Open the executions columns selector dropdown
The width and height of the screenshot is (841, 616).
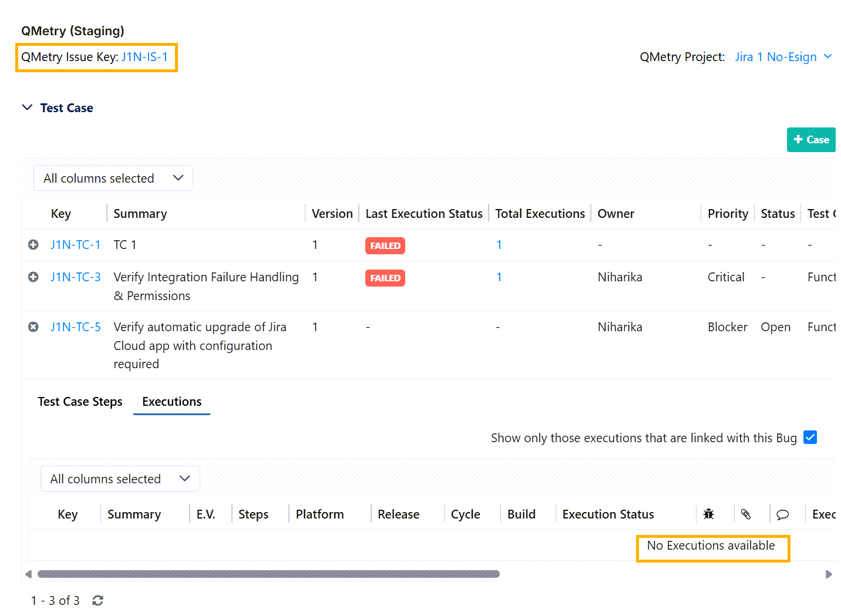[120, 479]
